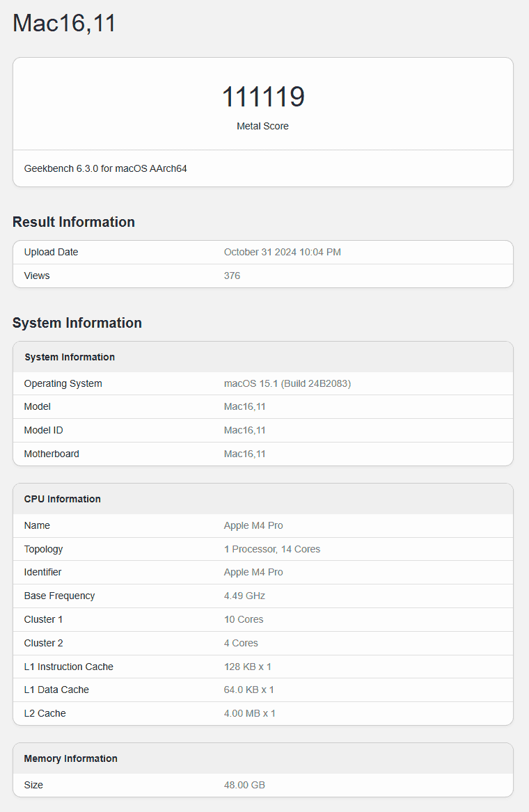Click the macOS 15.1 operating system value
The image size is (529, 812).
287,383
